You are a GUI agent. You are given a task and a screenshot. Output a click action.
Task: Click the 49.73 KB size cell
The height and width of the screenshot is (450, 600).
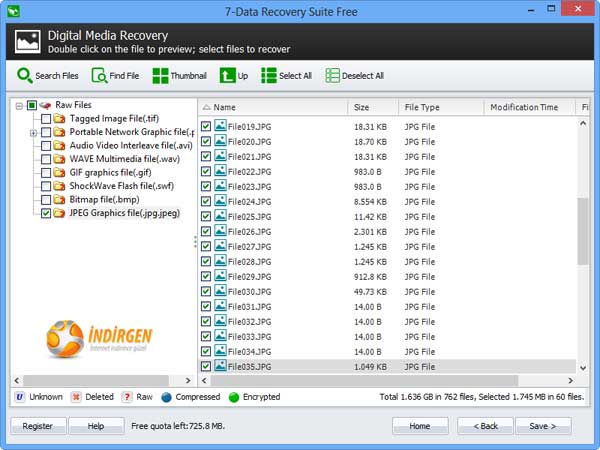click(x=370, y=292)
